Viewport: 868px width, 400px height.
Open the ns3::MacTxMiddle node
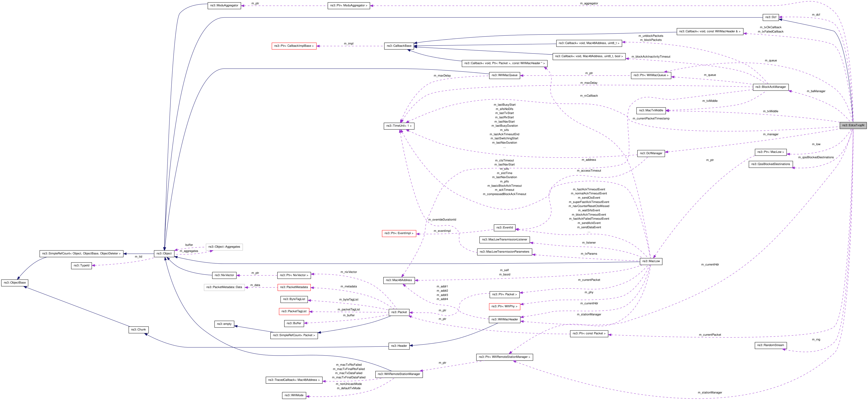click(x=651, y=110)
